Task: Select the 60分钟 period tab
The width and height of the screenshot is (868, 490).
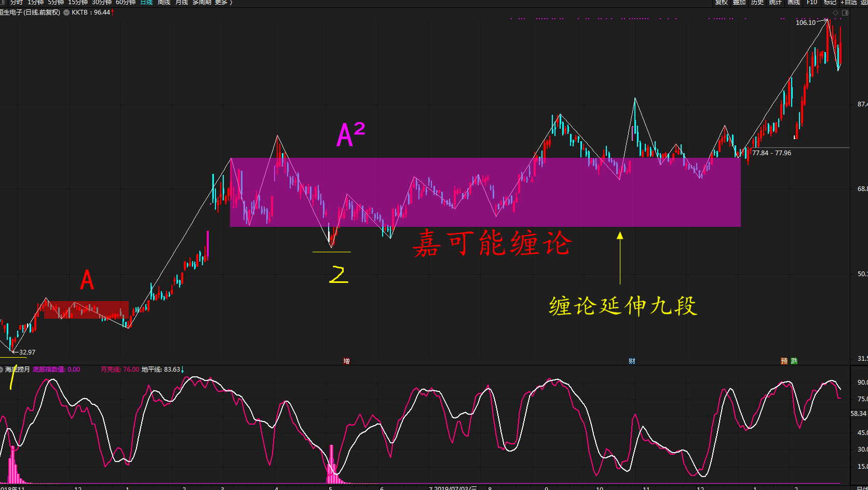Action: coord(126,2)
